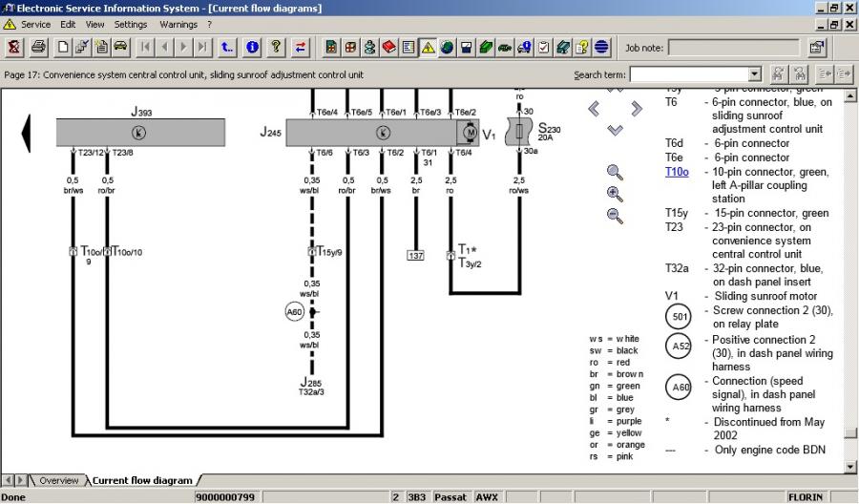
Task: Pan diagram right with the right chevron
Action: 635,109
